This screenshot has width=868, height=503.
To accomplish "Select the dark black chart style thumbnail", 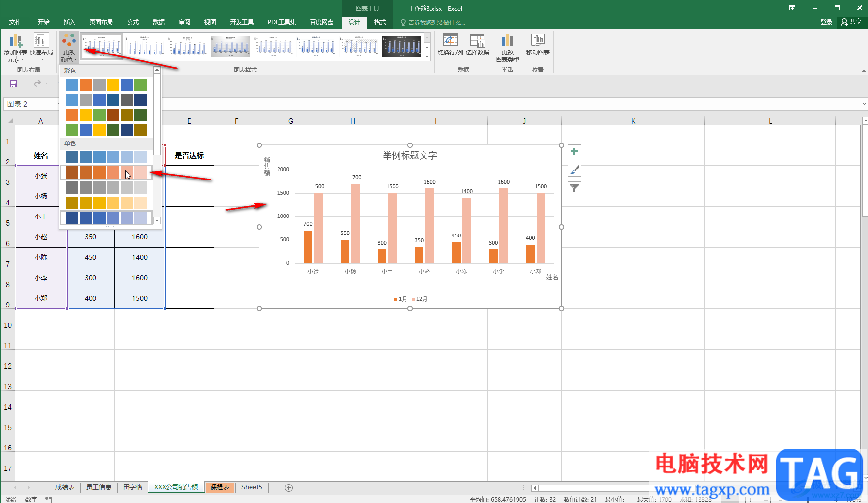I will coord(402,46).
